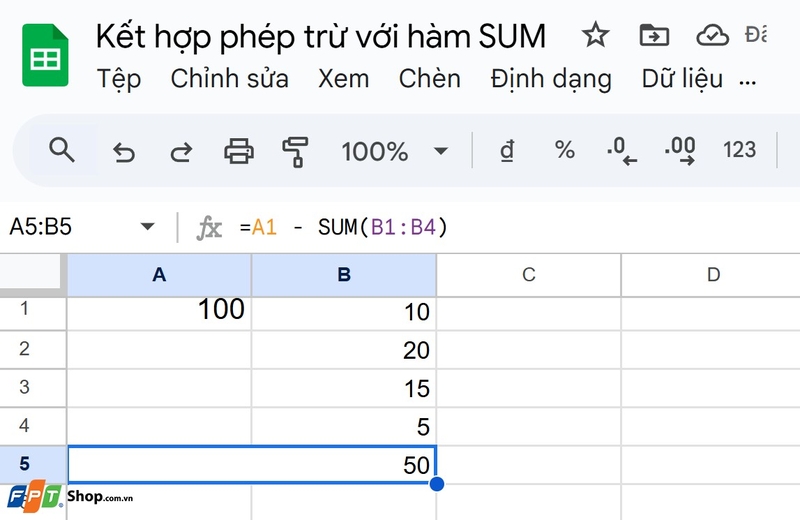Select column B header

pyautogui.click(x=344, y=275)
